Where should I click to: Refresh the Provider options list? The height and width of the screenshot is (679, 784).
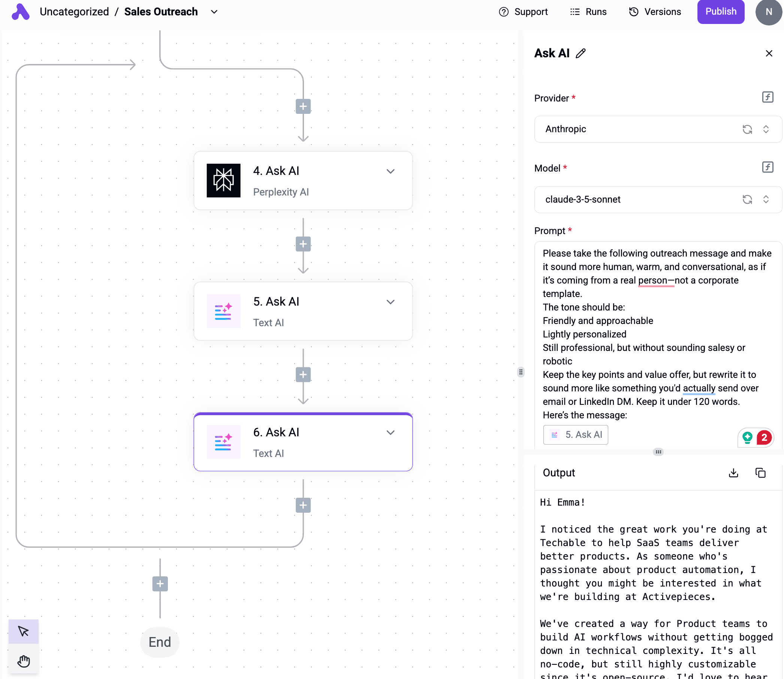pyautogui.click(x=747, y=129)
